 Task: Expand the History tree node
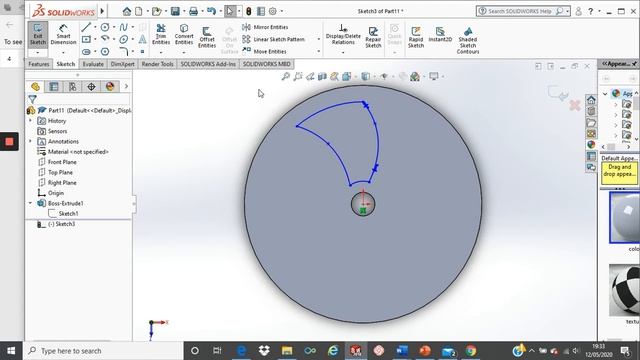click(30, 121)
